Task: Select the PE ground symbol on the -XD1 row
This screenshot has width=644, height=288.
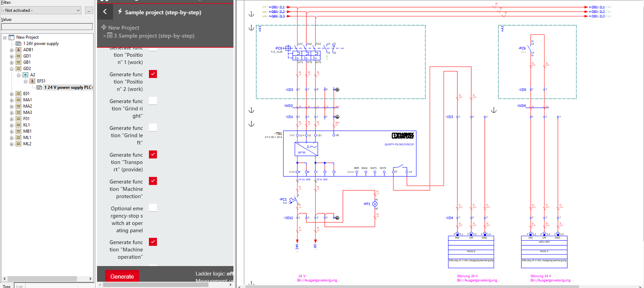Action: pyautogui.click(x=337, y=117)
